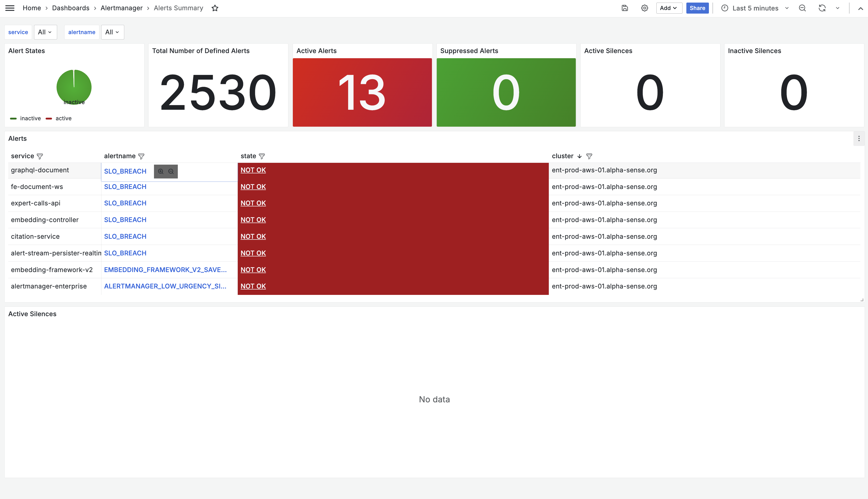Go to Home breadcrumb
The width and height of the screenshot is (868, 499).
[x=32, y=8]
